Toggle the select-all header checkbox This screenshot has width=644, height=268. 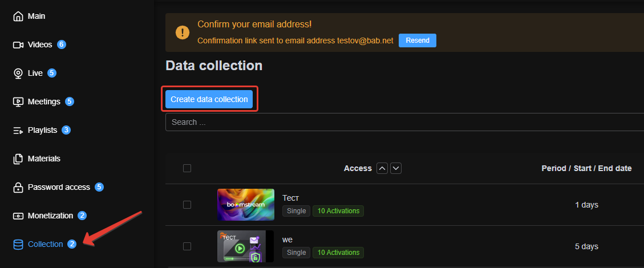(x=187, y=168)
